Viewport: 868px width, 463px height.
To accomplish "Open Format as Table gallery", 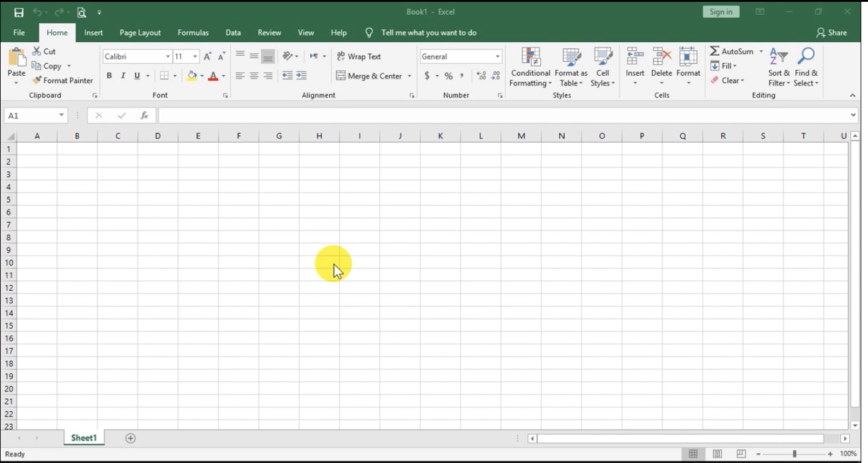I will click(x=571, y=67).
